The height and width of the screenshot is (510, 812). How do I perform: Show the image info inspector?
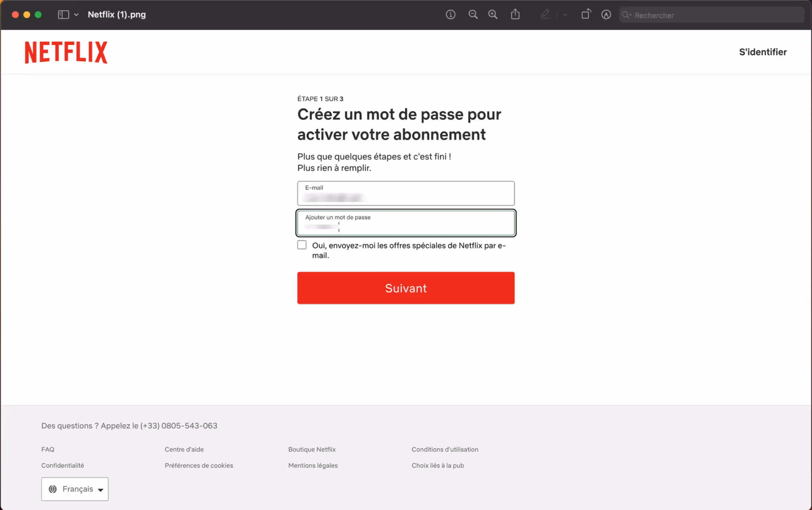[x=450, y=14]
